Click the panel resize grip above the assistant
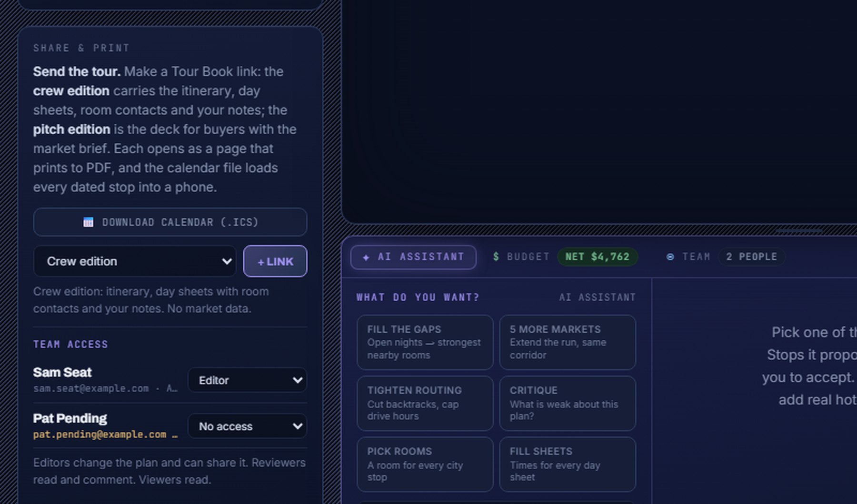857x504 pixels. point(798,231)
